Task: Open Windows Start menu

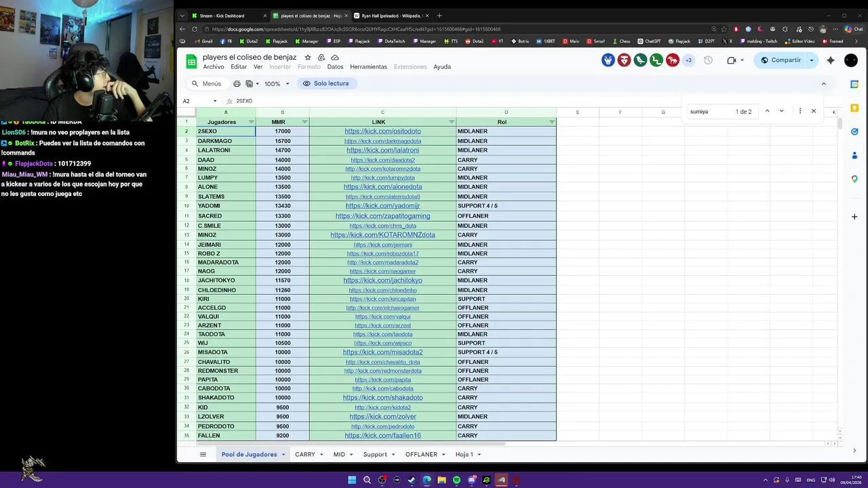Action: (x=352, y=480)
